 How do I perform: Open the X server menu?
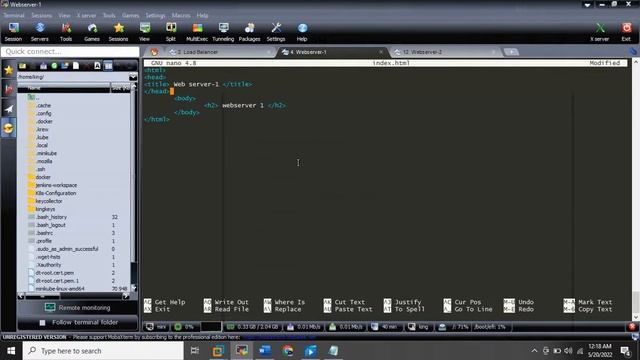(87, 15)
